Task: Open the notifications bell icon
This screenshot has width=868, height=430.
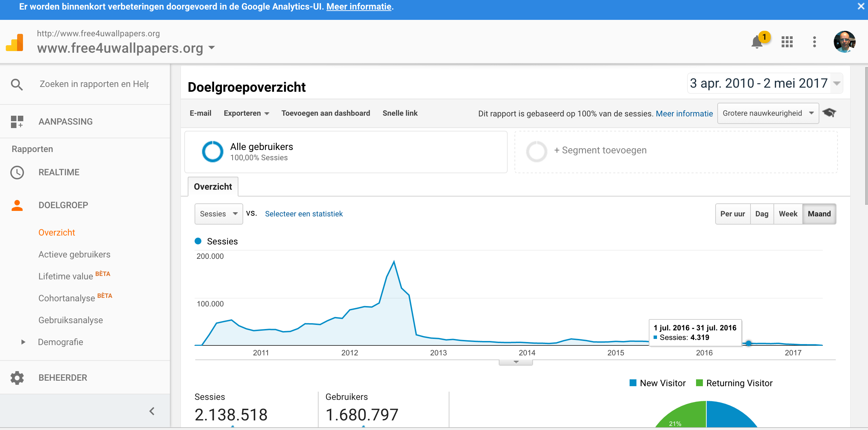Action: click(x=757, y=42)
